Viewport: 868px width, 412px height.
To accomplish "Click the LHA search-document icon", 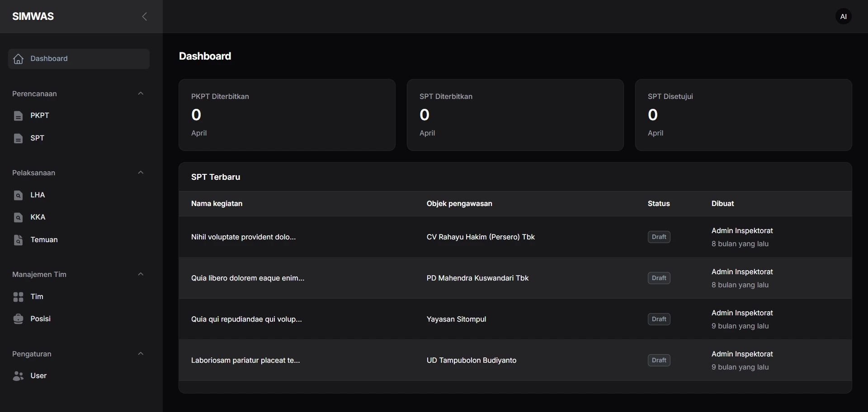I will [x=18, y=195].
